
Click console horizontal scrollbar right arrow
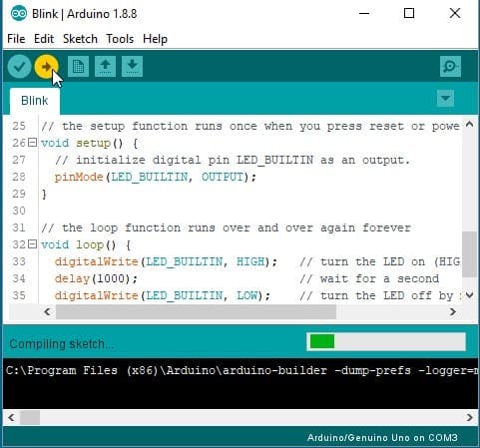click(x=469, y=417)
